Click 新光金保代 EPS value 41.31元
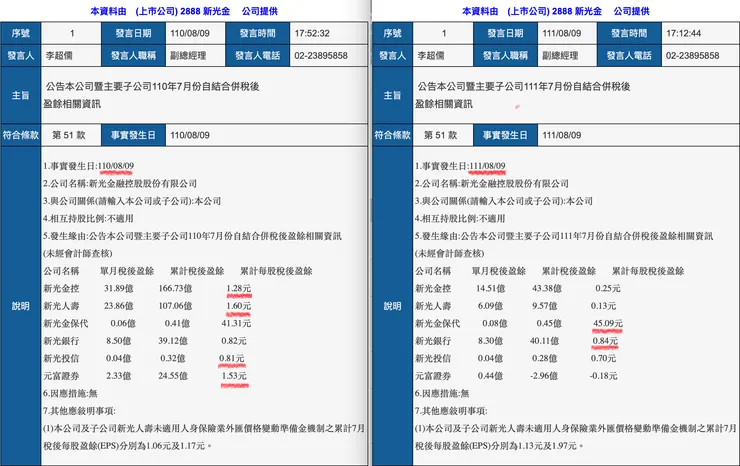The image size is (740, 466). click(x=236, y=323)
